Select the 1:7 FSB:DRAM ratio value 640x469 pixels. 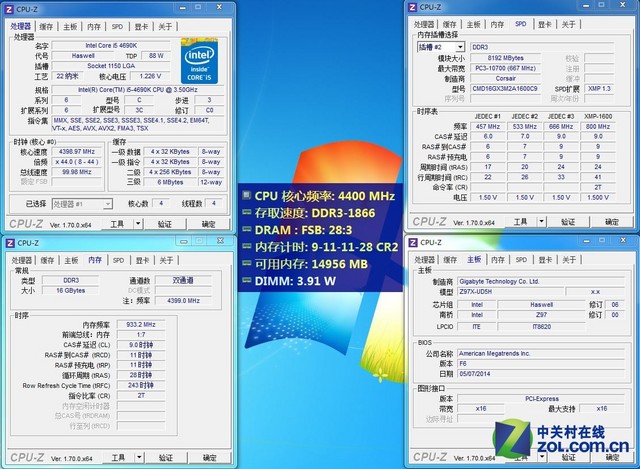pyautogui.click(x=141, y=335)
